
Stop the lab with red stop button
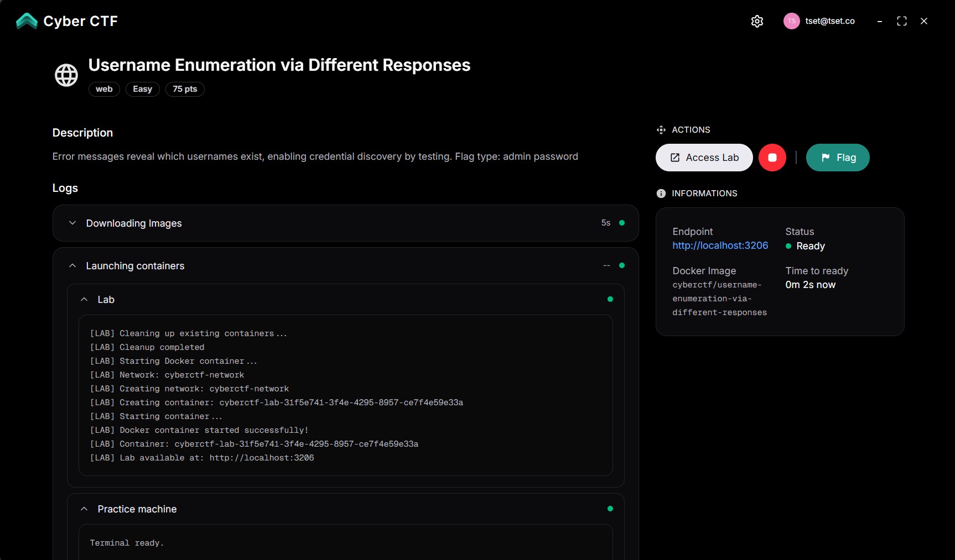coord(772,158)
